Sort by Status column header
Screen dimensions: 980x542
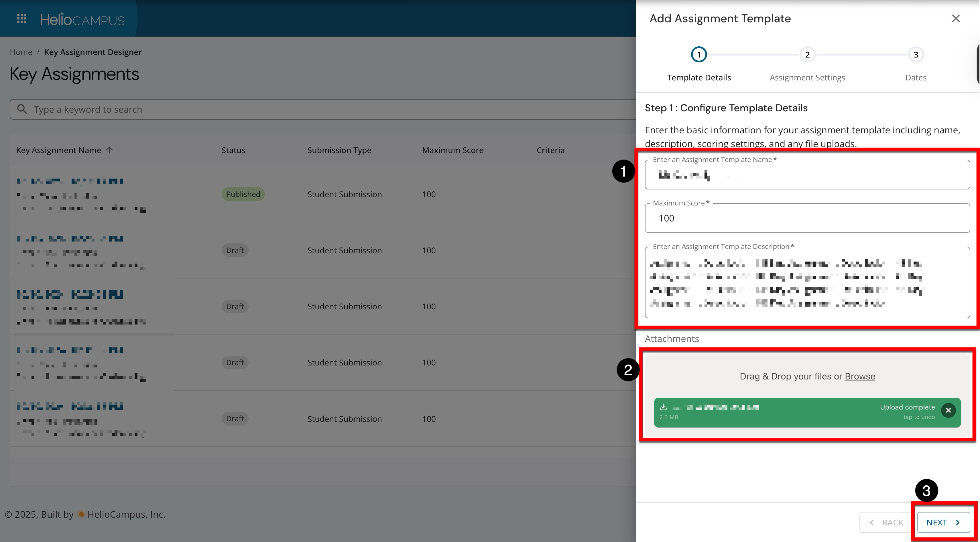point(233,150)
